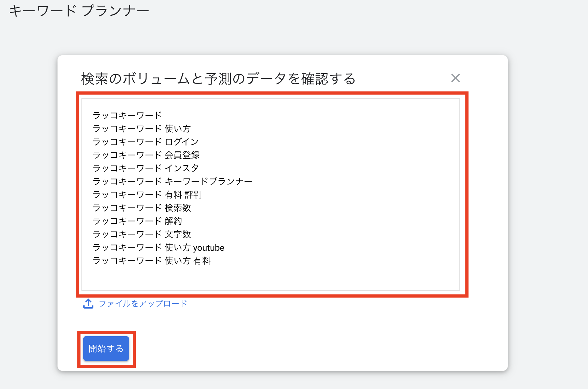Viewport: 588px width, 389px height.
Task: Close the dialog with the X icon
Action: click(455, 78)
